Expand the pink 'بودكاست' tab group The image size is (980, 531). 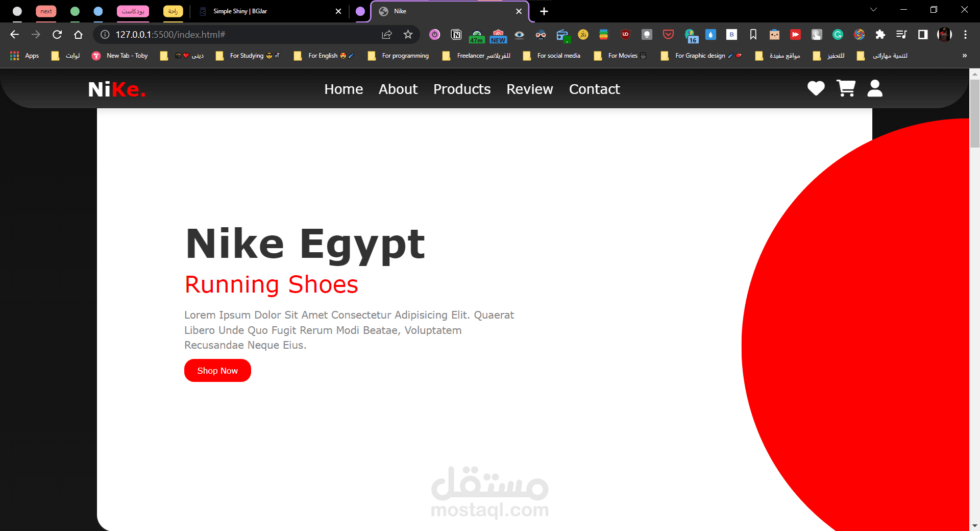133,11
